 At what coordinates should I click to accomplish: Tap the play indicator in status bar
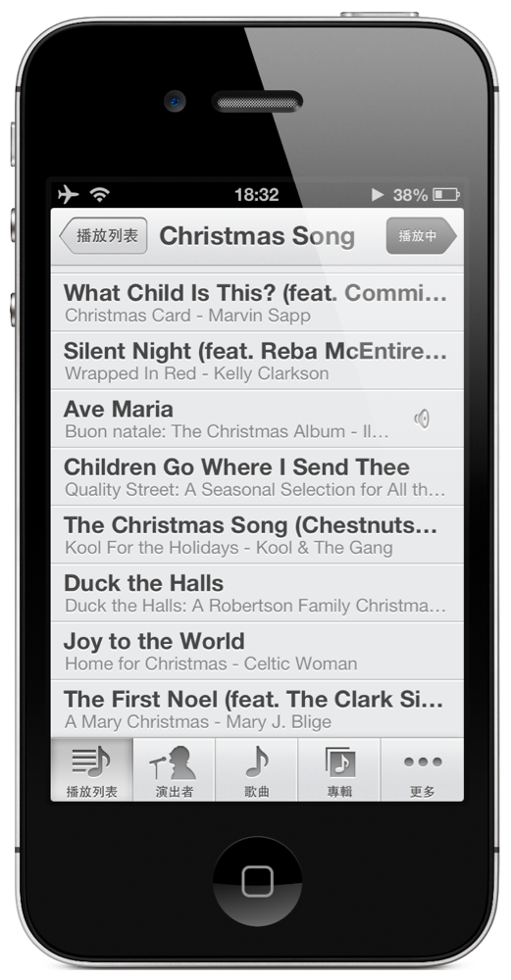[378, 194]
